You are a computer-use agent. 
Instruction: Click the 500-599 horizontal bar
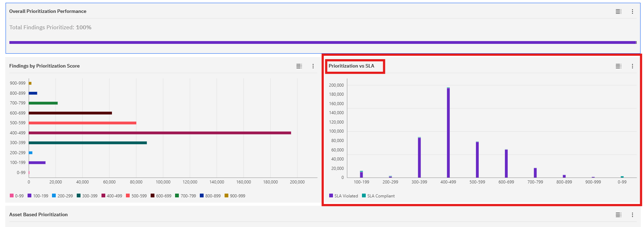pyautogui.click(x=83, y=123)
